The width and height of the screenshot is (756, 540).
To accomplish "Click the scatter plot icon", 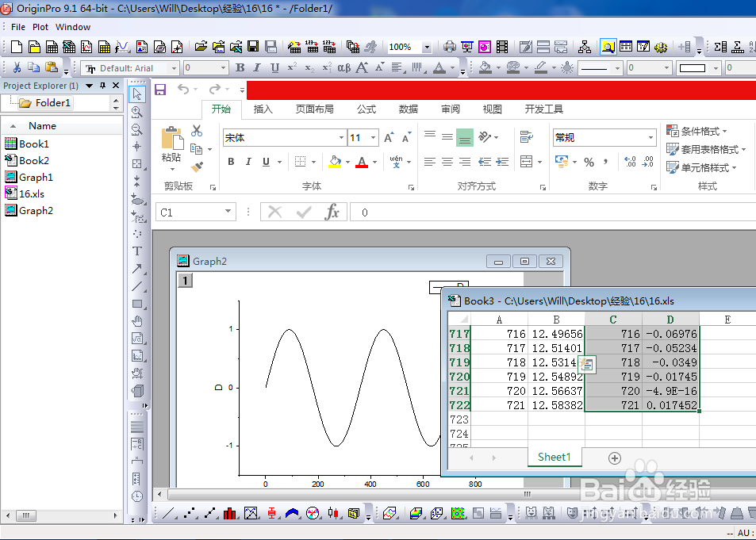I will click(190, 514).
